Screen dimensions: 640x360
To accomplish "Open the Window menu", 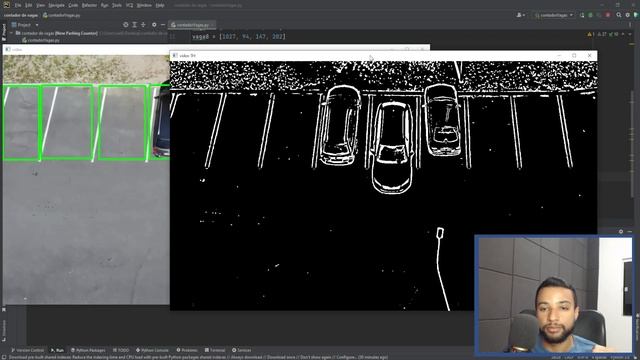I will coord(144,5).
